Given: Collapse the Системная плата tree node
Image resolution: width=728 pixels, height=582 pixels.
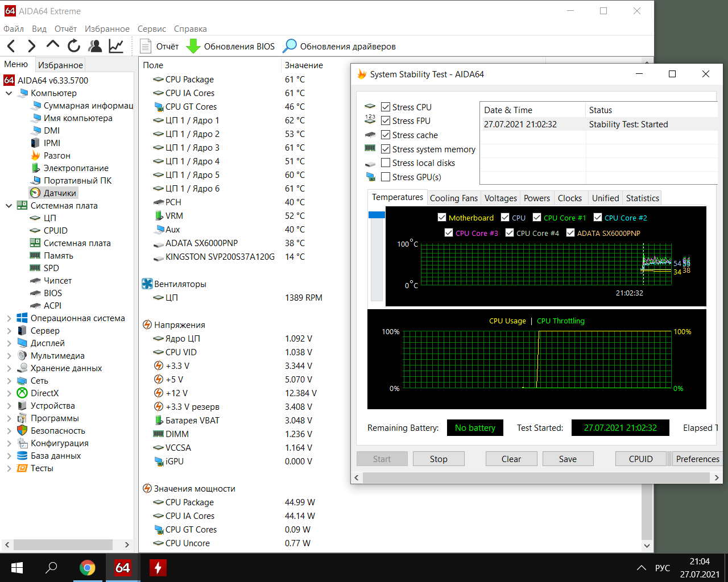Looking at the screenshot, I should tap(9, 206).
